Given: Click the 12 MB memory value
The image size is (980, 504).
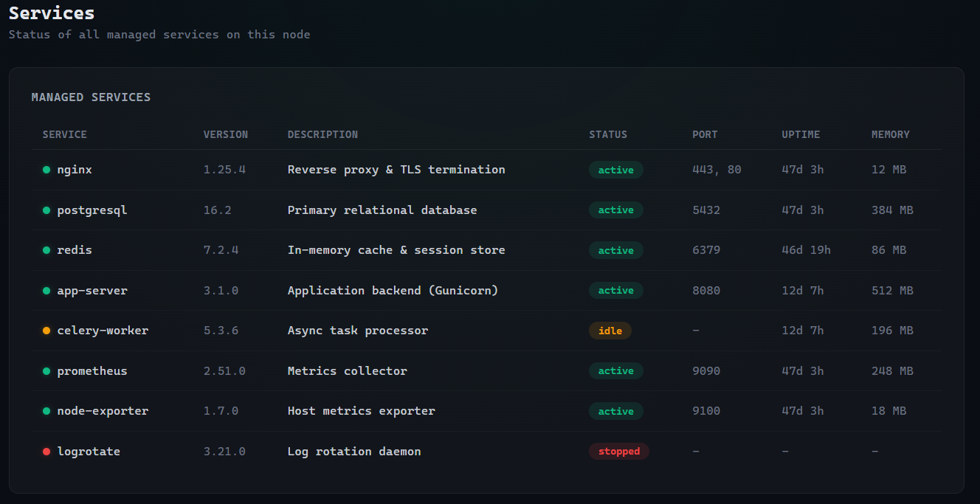Looking at the screenshot, I should point(888,170).
